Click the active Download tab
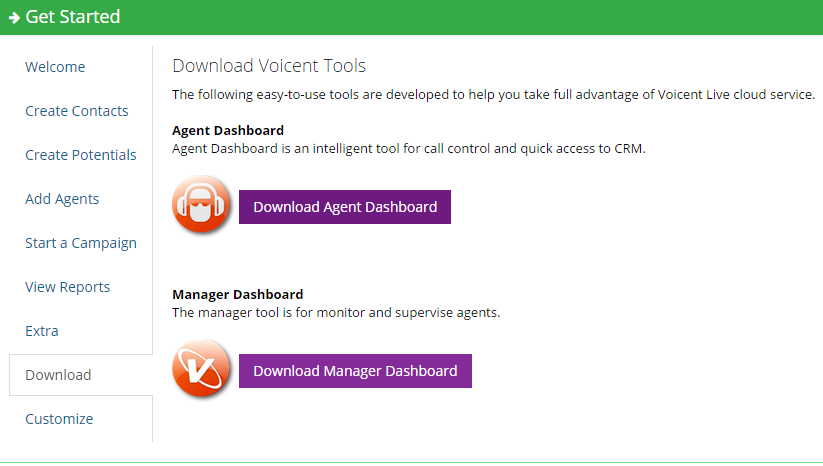Image resolution: width=823 pixels, height=466 pixels. tap(81, 375)
